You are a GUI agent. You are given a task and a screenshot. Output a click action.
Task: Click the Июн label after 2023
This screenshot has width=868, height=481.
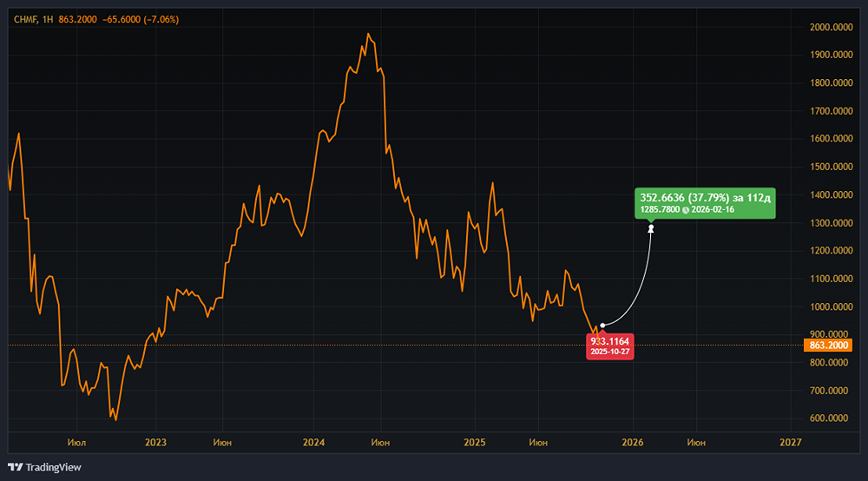[222, 442]
